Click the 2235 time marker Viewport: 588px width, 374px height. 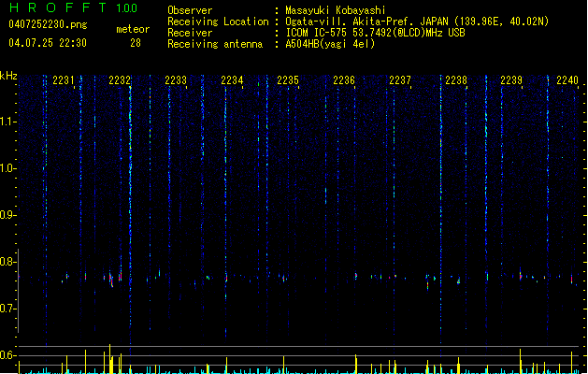pyautogui.click(x=288, y=79)
